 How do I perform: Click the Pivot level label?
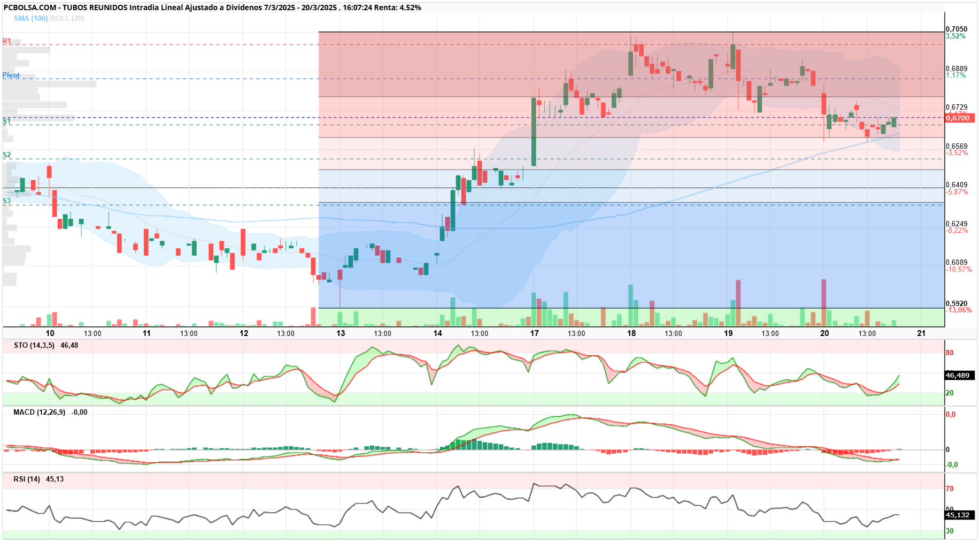tap(11, 75)
